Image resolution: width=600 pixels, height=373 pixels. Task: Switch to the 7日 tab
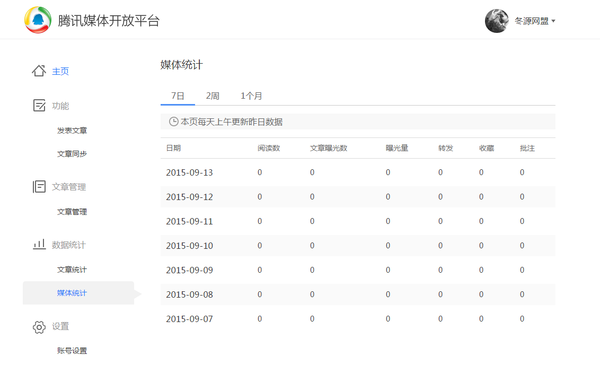point(178,96)
